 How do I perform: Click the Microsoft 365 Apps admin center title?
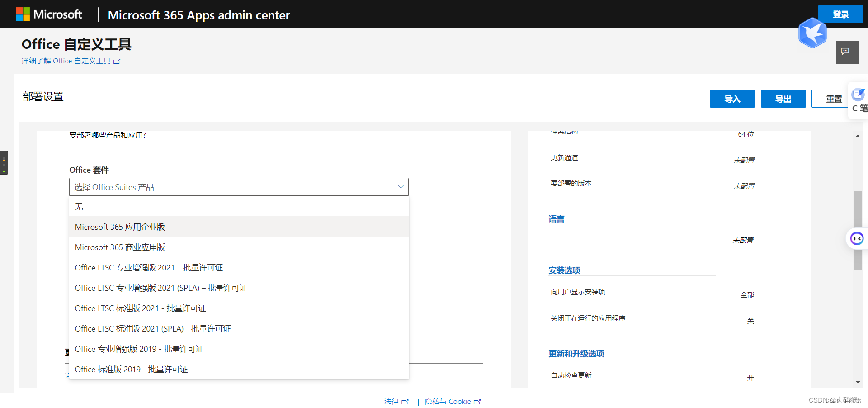point(199,15)
